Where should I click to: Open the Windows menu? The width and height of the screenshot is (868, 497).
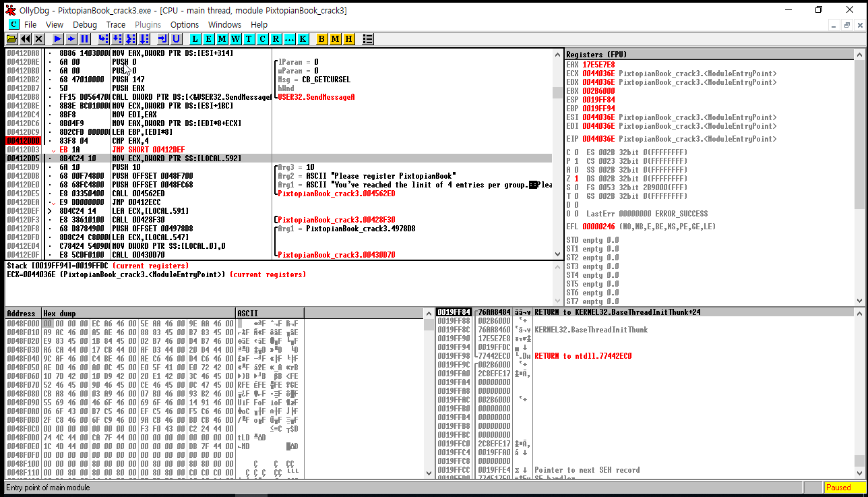(225, 24)
